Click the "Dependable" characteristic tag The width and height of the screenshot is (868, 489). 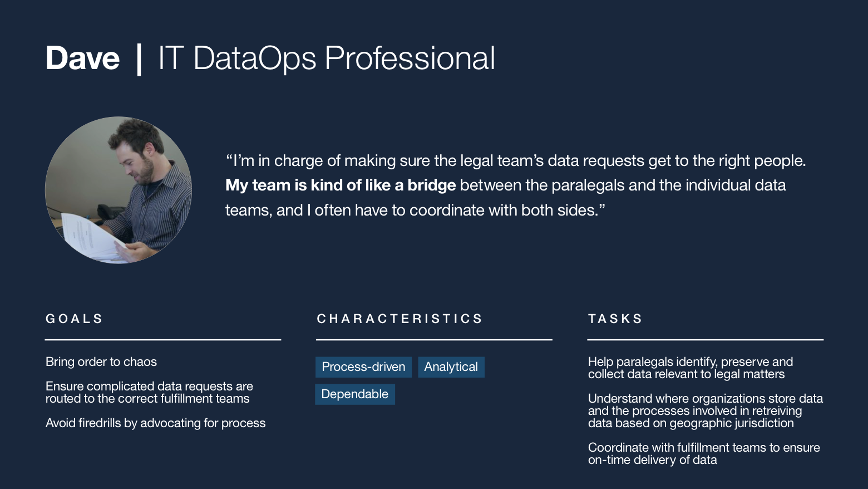(x=354, y=394)
